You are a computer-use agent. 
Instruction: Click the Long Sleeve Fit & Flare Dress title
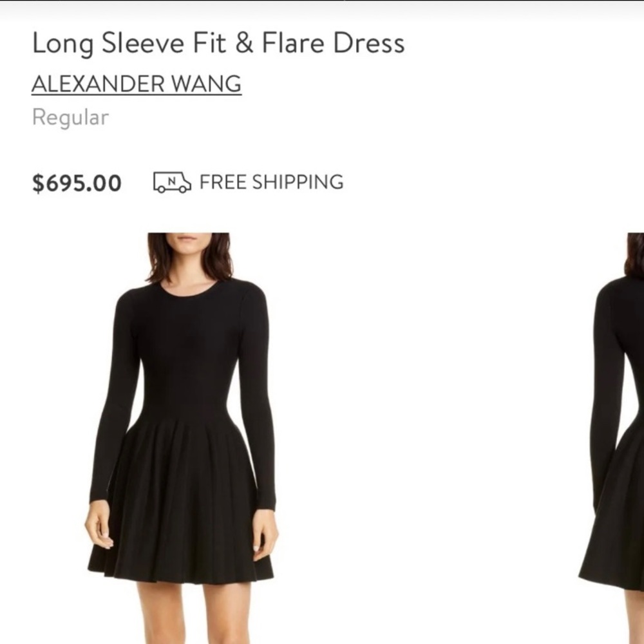pos(219,43)
